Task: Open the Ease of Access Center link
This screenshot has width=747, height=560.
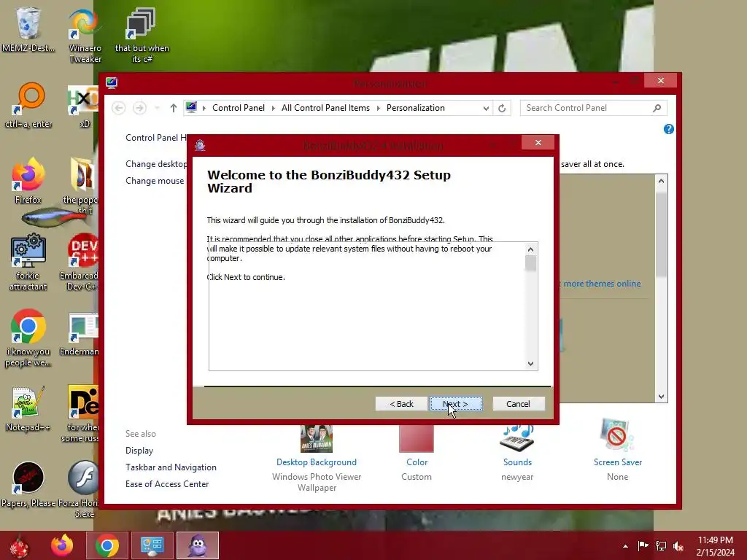Action: click(167, 484)
